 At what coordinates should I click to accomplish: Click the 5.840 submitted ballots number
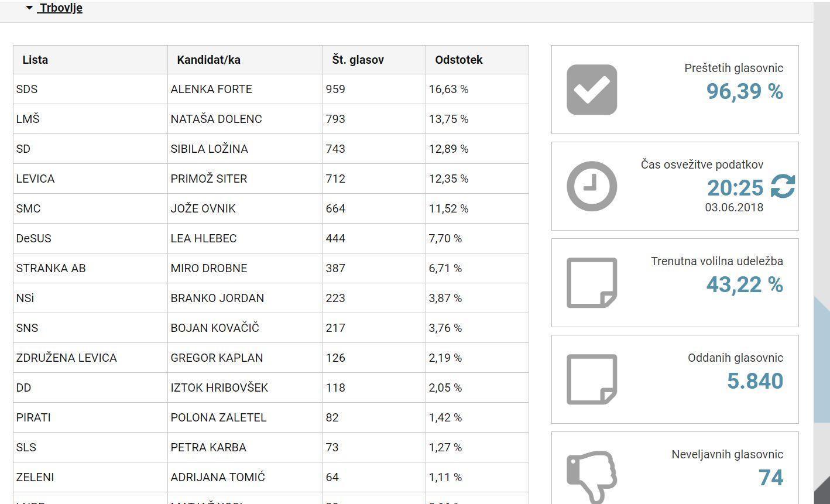754,381
